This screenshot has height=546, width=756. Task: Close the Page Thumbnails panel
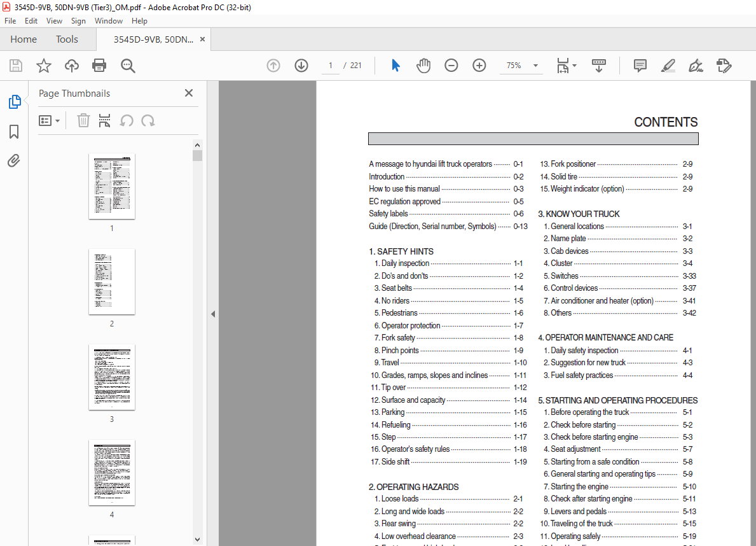coord(189,93)
